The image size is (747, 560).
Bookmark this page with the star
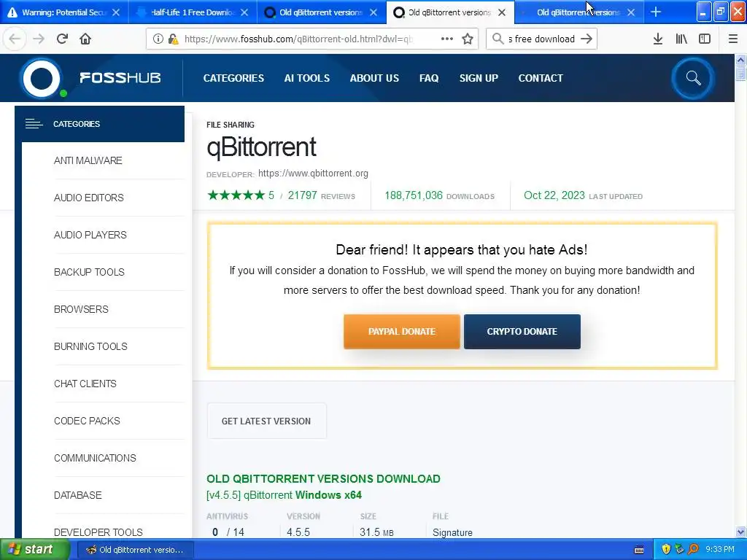468,39
